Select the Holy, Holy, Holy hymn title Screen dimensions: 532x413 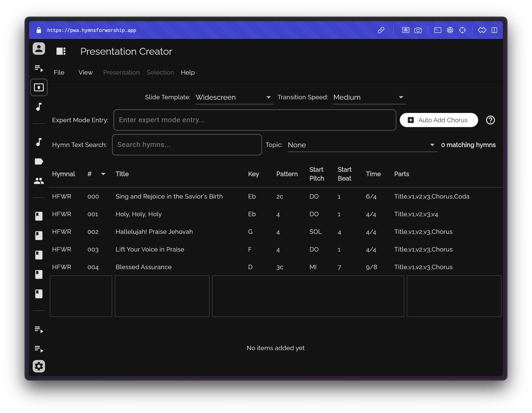pos(138,214)
